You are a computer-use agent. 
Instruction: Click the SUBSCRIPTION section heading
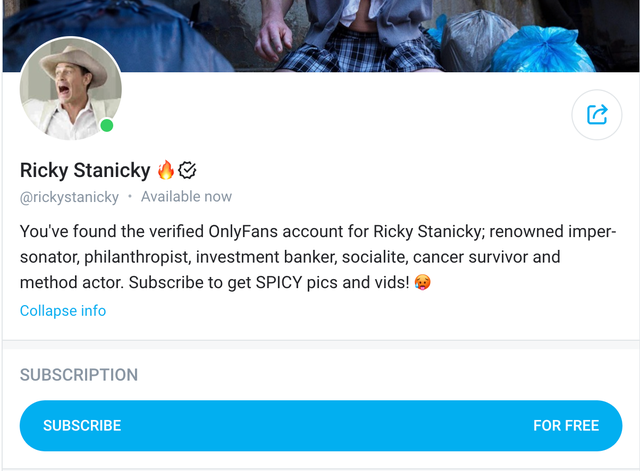(79, 375)
